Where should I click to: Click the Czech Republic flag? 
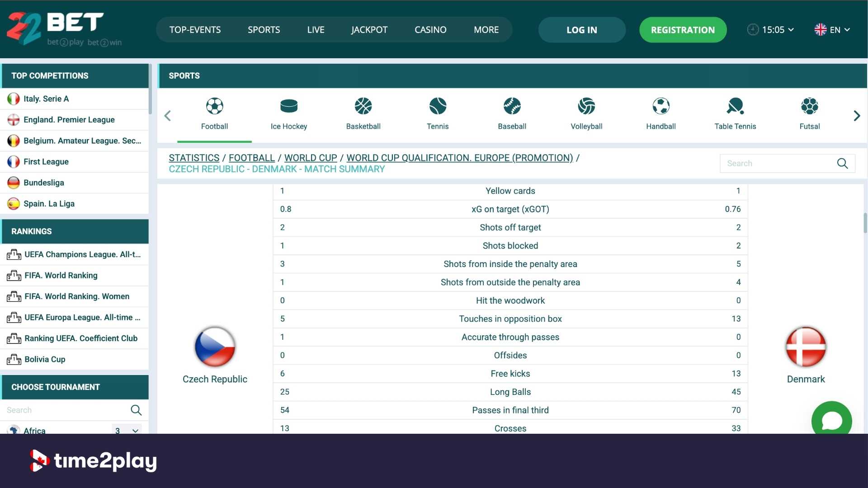[x=215, y=346]
